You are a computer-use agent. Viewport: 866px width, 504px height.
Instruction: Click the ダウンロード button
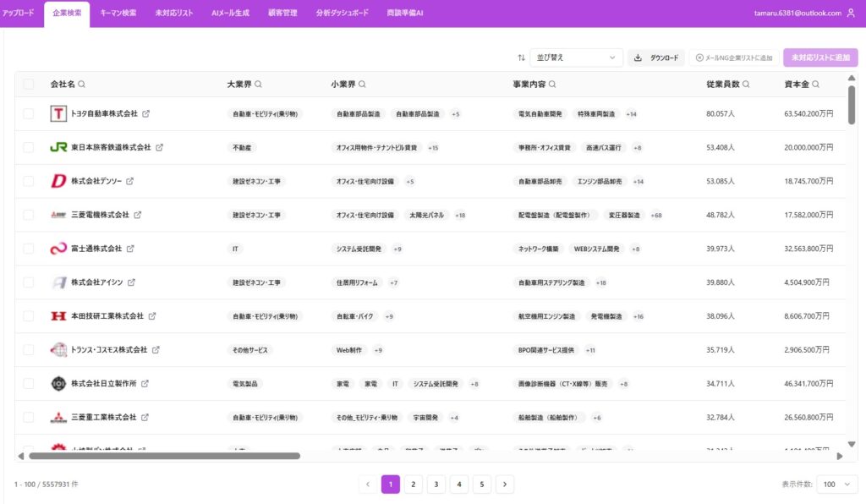(x=656, y=58)
